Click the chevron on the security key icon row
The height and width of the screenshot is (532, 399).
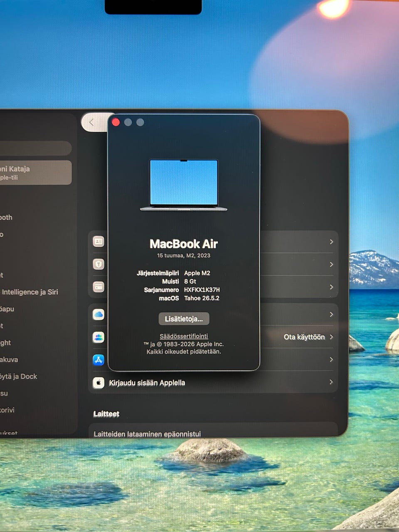coord(331,264)
